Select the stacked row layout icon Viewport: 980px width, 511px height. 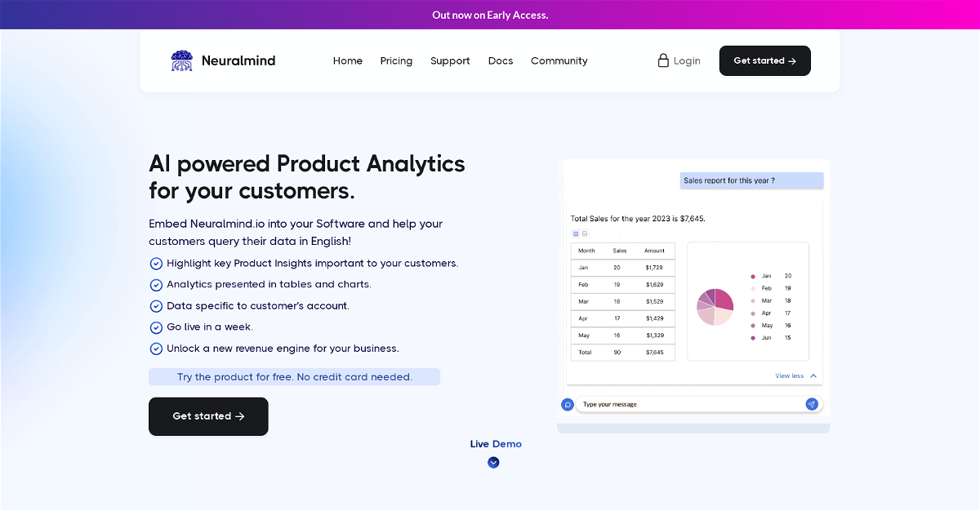pos(585,233)
